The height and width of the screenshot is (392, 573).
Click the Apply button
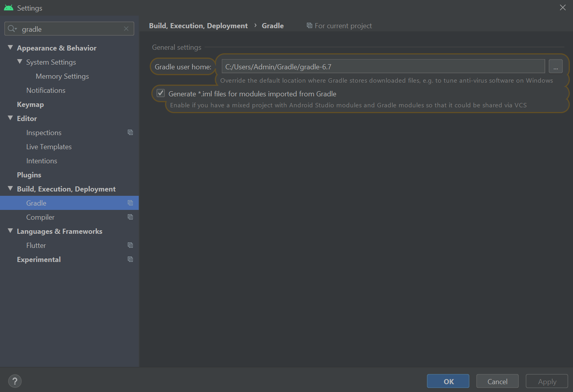(547, 381)
